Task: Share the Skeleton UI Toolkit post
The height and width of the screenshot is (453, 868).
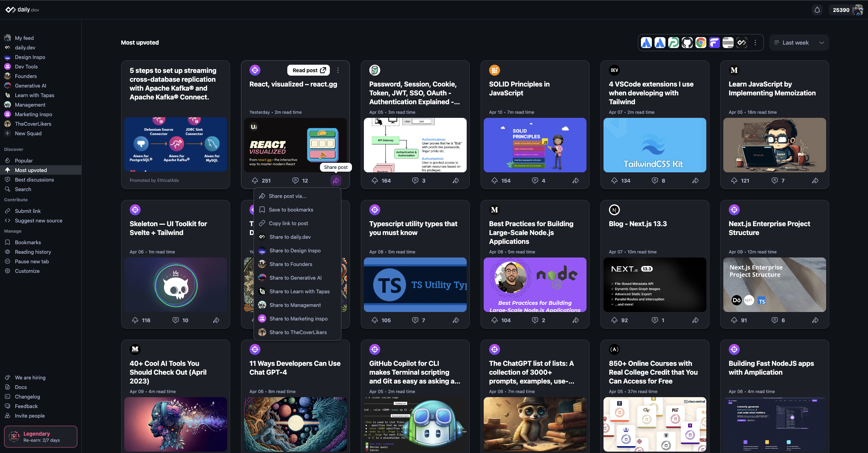Action: [216, 320]
